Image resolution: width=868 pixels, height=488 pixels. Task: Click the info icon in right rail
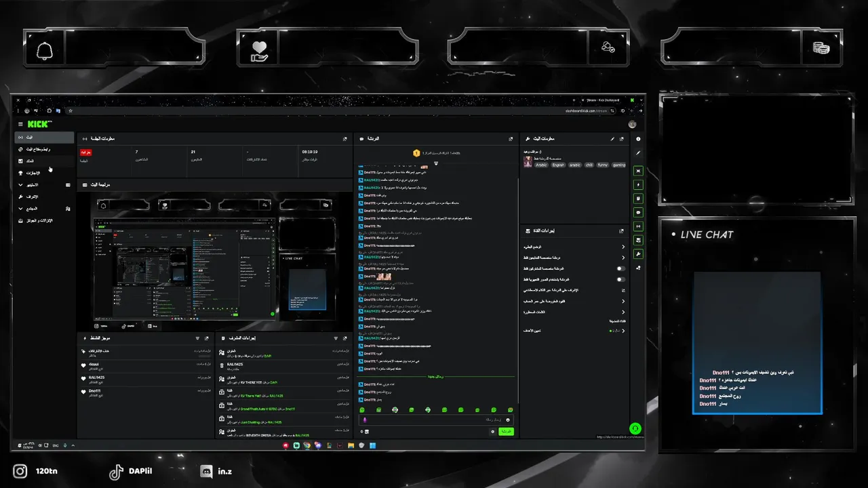pyautogui.click(x=638, y=139)
